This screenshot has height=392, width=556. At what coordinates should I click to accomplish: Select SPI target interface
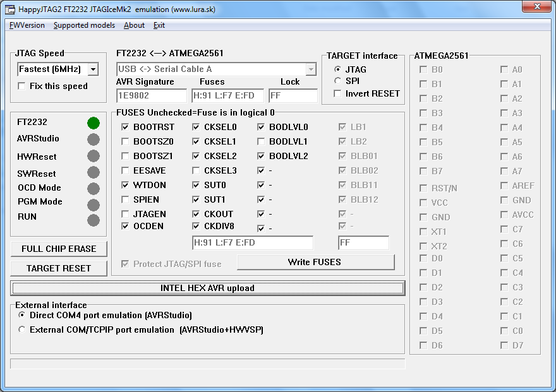click(x=338, y=81)
